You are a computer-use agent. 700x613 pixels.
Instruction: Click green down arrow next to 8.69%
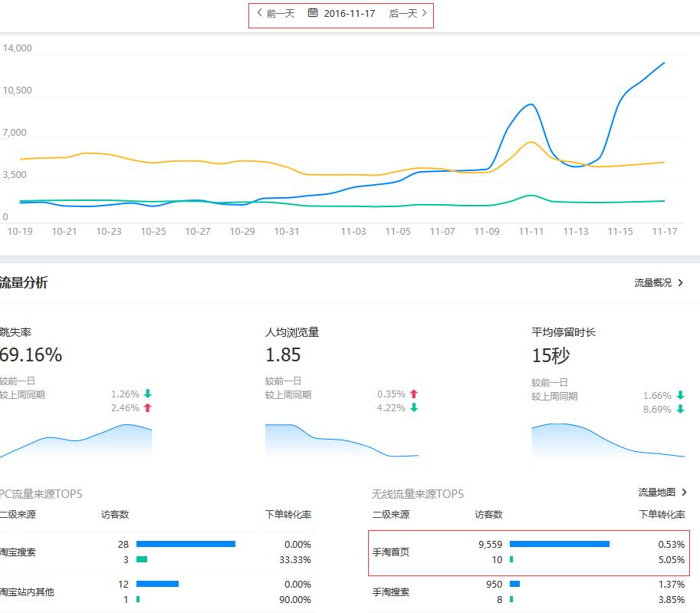(x=680, y=410)
